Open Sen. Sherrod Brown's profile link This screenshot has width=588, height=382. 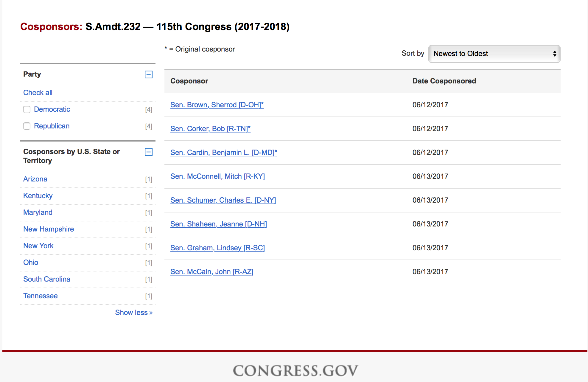[217, 105]
